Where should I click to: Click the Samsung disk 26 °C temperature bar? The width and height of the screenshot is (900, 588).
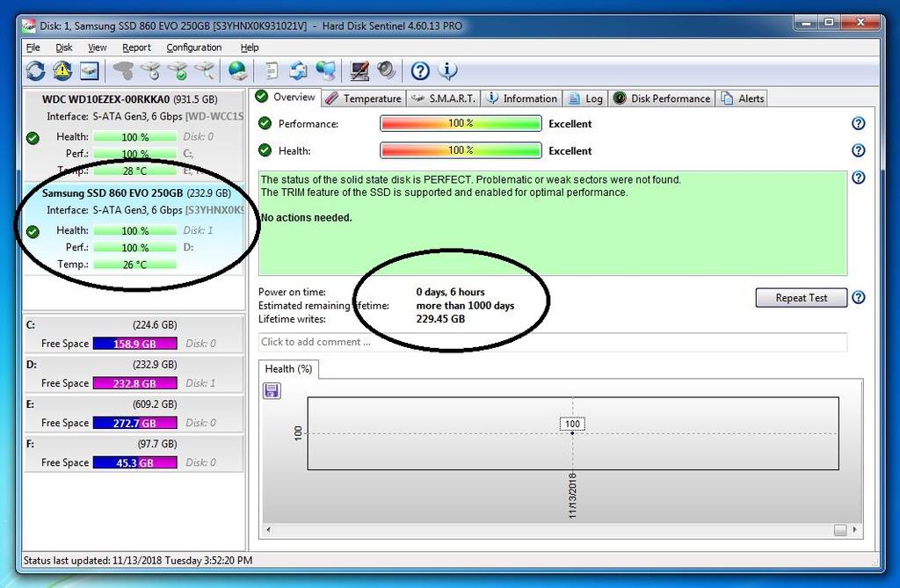(x=134, y=265)
